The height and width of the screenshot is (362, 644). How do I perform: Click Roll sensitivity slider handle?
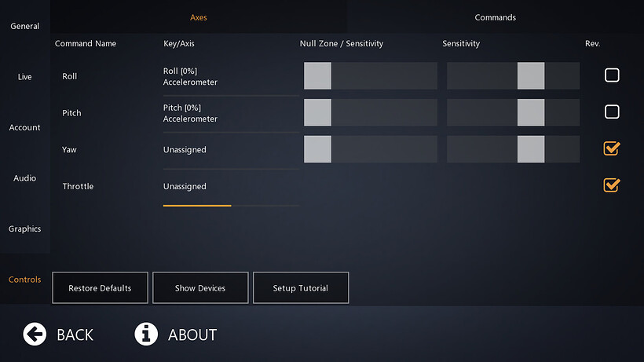pyautogui.click(x=531, y=75)
